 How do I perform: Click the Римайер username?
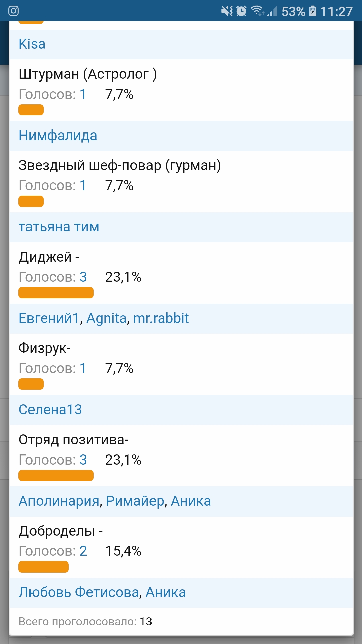pyautogui.click(x=135, y=501)
